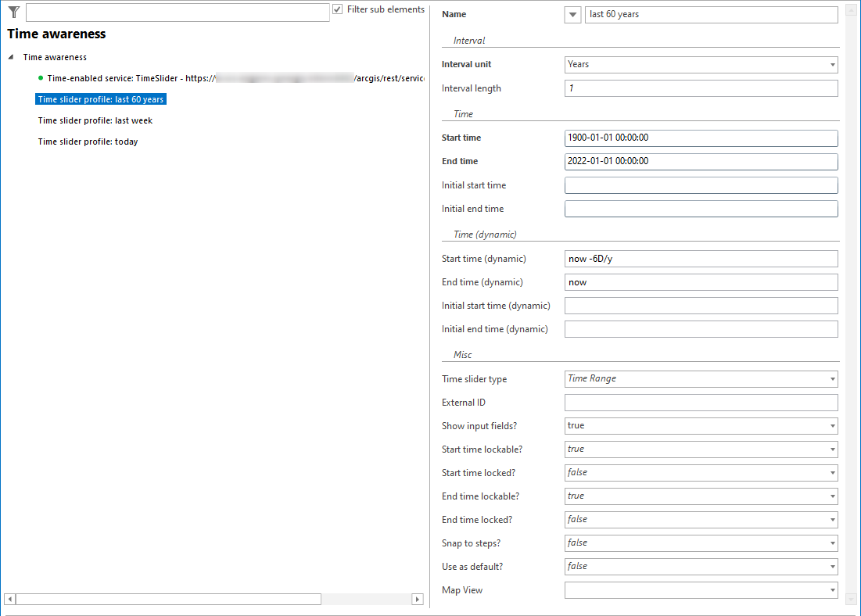Viewport: 861px width, 616px height.
Task: Select Time slider profile: last week
Action: click(95, 120)
